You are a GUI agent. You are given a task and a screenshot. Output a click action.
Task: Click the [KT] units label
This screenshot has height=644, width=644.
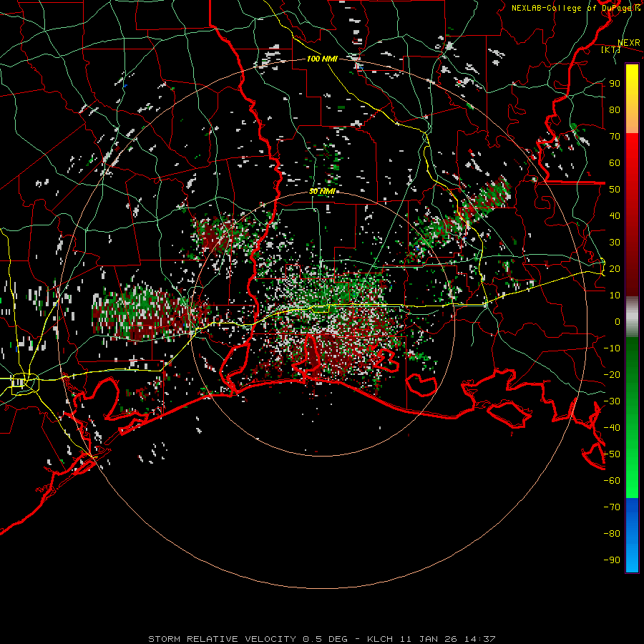[611, 49]
